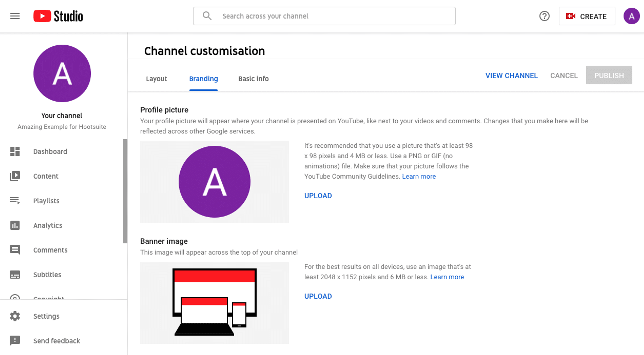Open the Dashboard from the sidebar
Screen dimensions: 644x355
point(15,151)
